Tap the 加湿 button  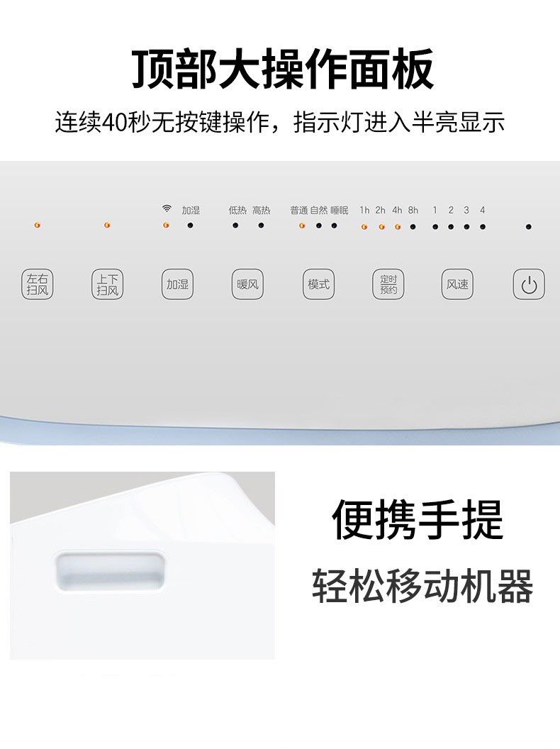coord(178,284)
